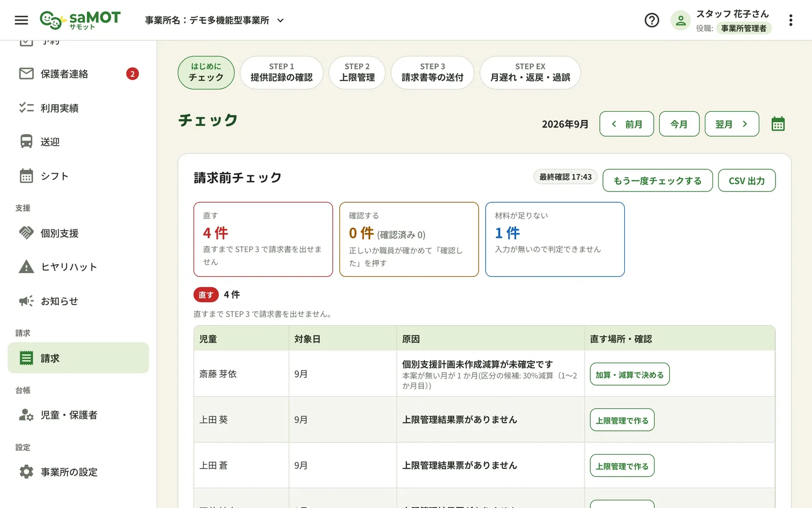Click 上限管理で作る for 上田 蒼

coord(622,466)
